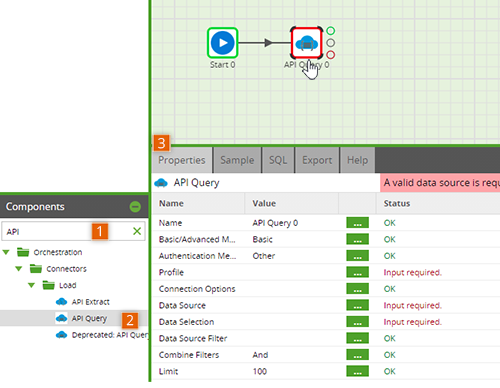Open Profile editor with ellipsis button

click(357, 272)
